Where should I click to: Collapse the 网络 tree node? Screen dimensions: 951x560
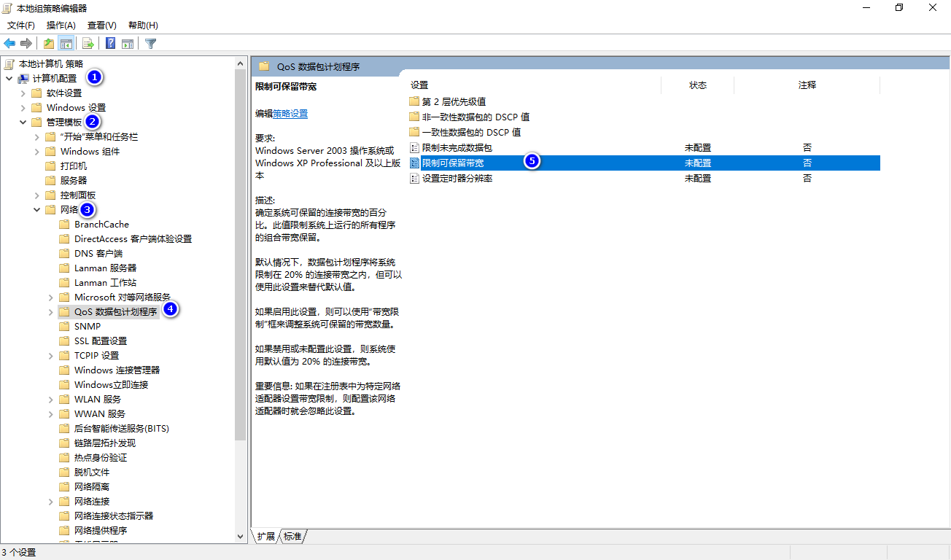36,209
